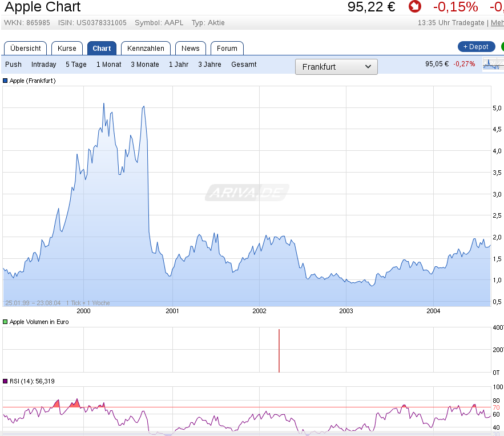The image size is (504, 436).
Task: Switch the chart to 1 Jahr
Action: (179, 65)
